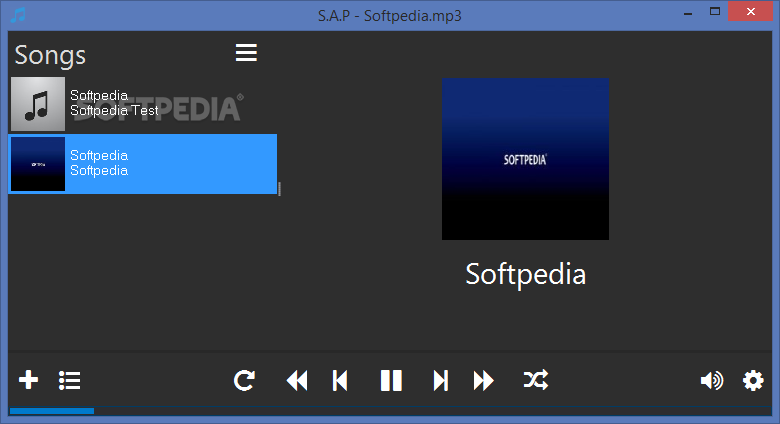Skip to the previous track
Viewport: 780px width, 424px height.
pos(340,381)
